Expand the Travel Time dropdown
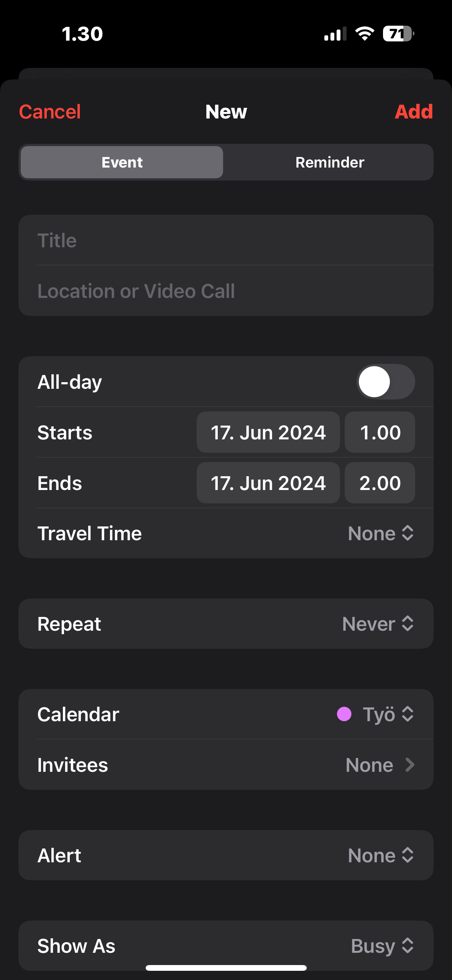The width and height of the screenshot is (452, 980). [380, 533]
